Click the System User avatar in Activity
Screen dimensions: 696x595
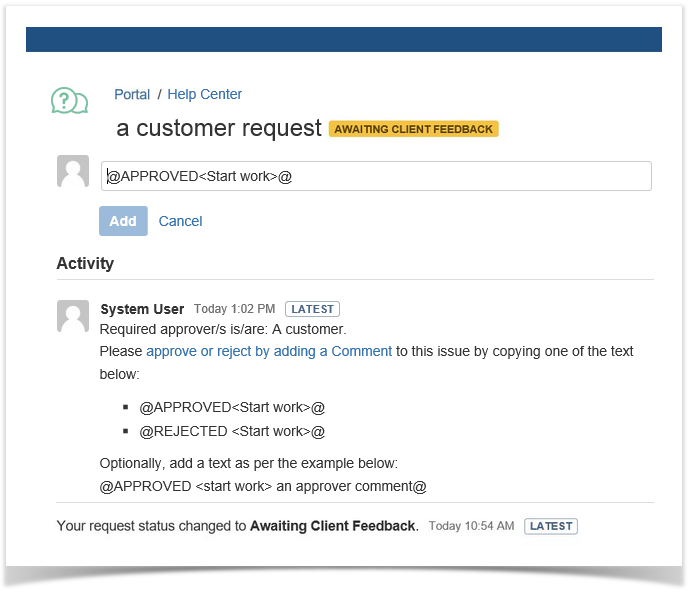point(73,316)
